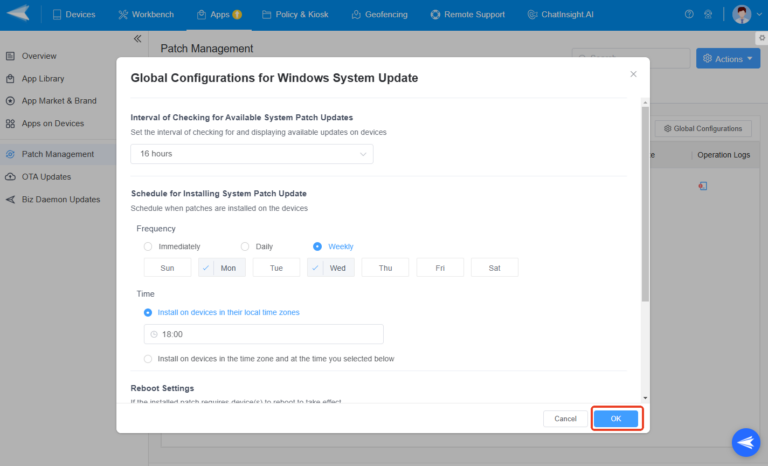Viewport: 768px width, 466px height.
Task: Click the Apps on Devices icon
Action: [10, 123]
